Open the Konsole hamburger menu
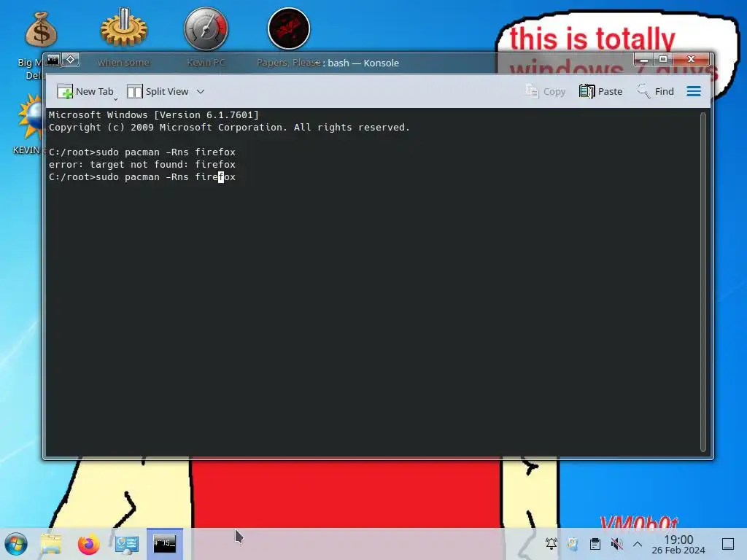Viewport: 747px width, 560px height. (x=694, y=91)
